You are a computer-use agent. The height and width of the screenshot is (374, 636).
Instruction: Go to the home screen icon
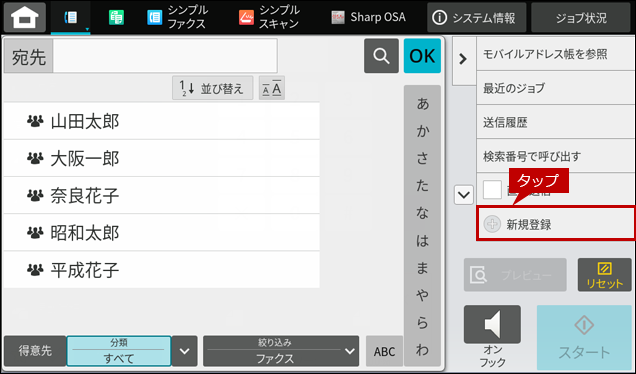[x=25, y=17]
